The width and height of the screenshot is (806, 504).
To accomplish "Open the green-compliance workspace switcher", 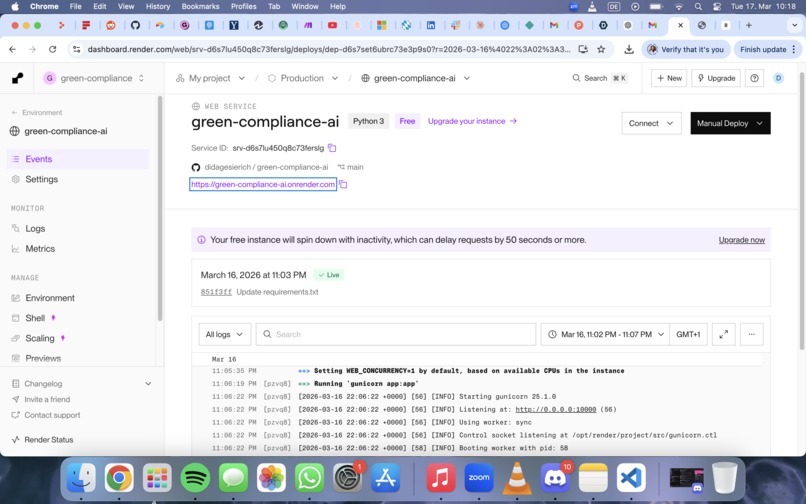I will point(94,78).
